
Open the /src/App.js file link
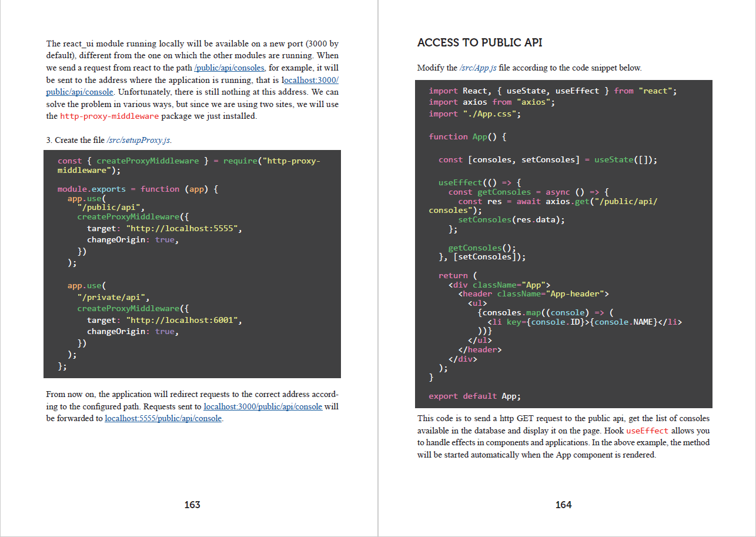[478, 68]
